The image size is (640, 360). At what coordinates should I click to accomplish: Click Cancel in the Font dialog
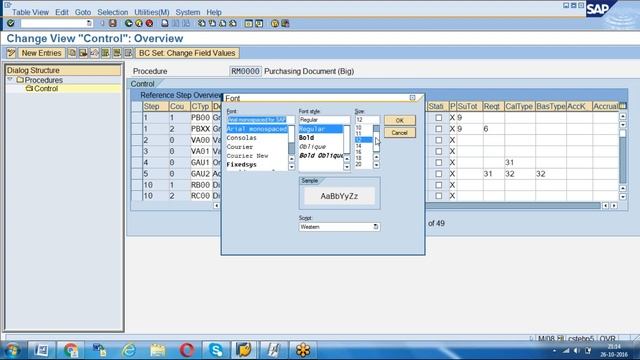tap(400, 133)
